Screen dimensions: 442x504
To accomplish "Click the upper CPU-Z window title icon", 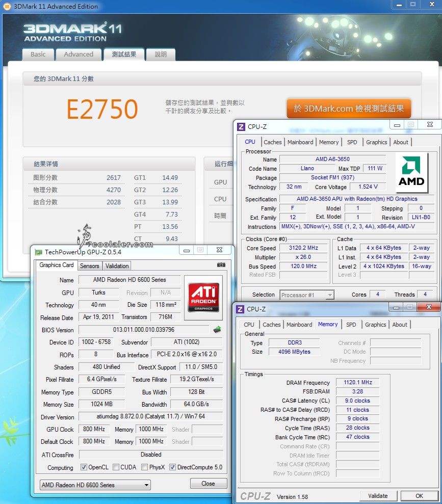I will pos(241,127).
